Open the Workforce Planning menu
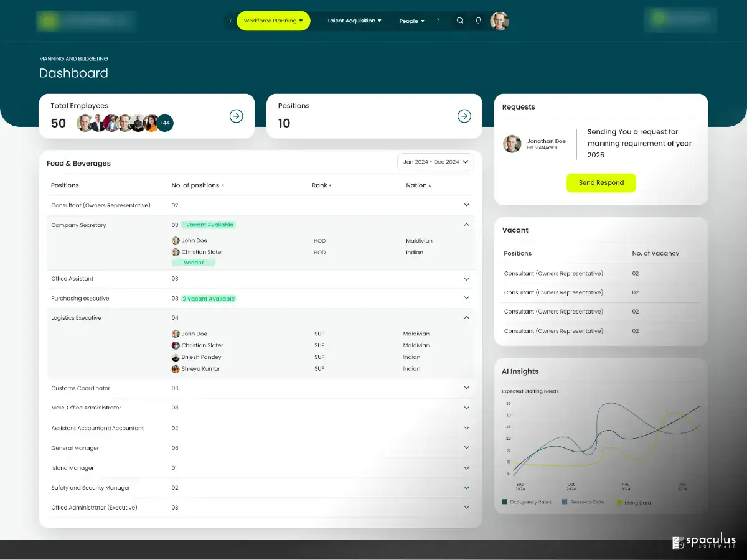Image resolution: width=747 pixels, height=560 pixels. pyautogui.click(x=273, y=21)
